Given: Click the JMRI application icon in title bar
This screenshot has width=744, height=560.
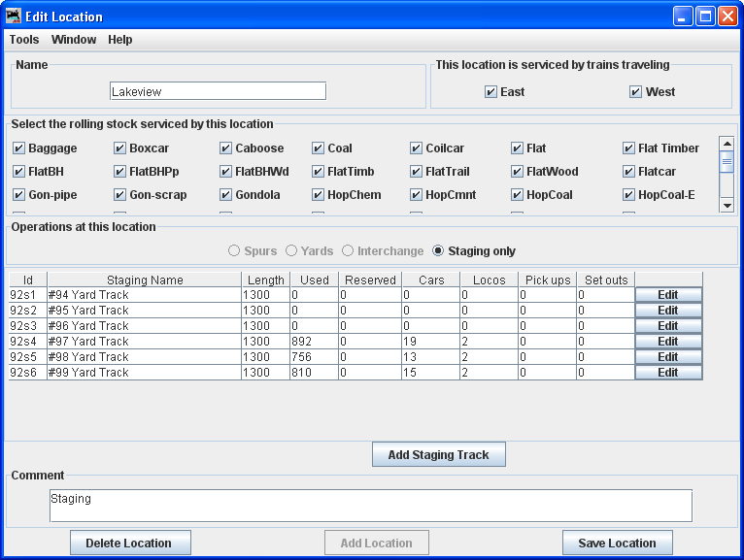Looking at the screenshot, I should [14, 16].
